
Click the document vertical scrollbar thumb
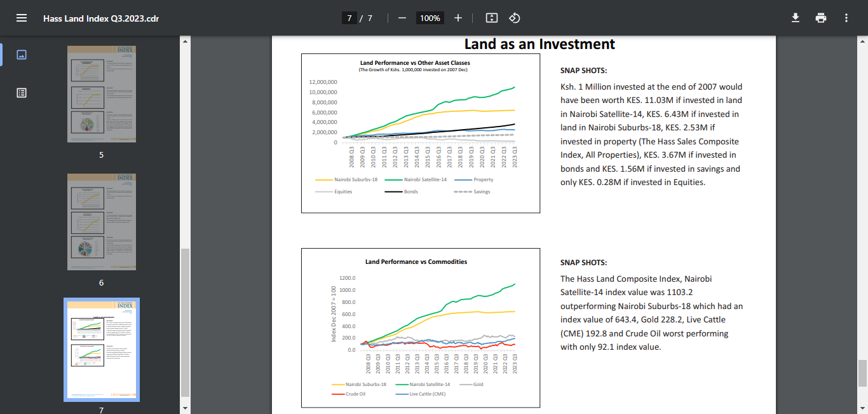862,373
